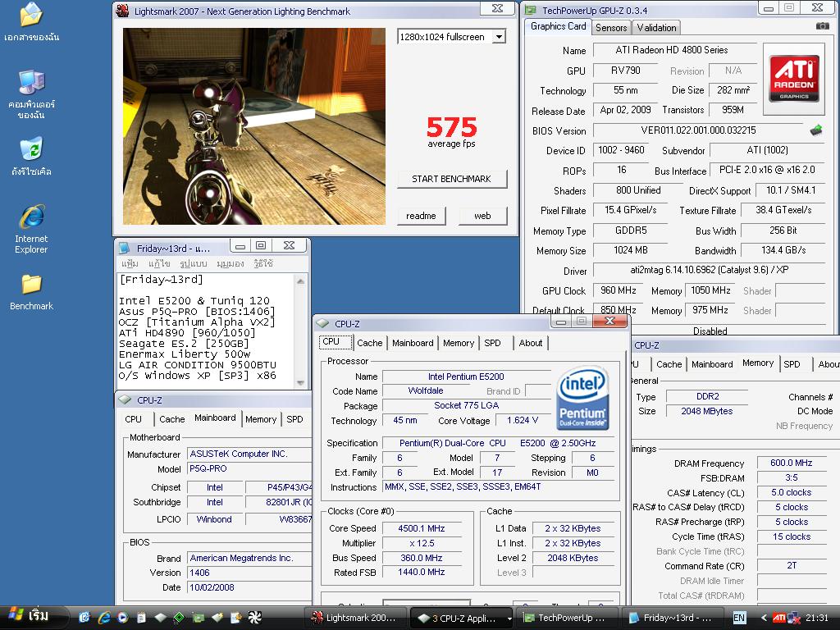Click the EN language bar indicator

[739, 618]
